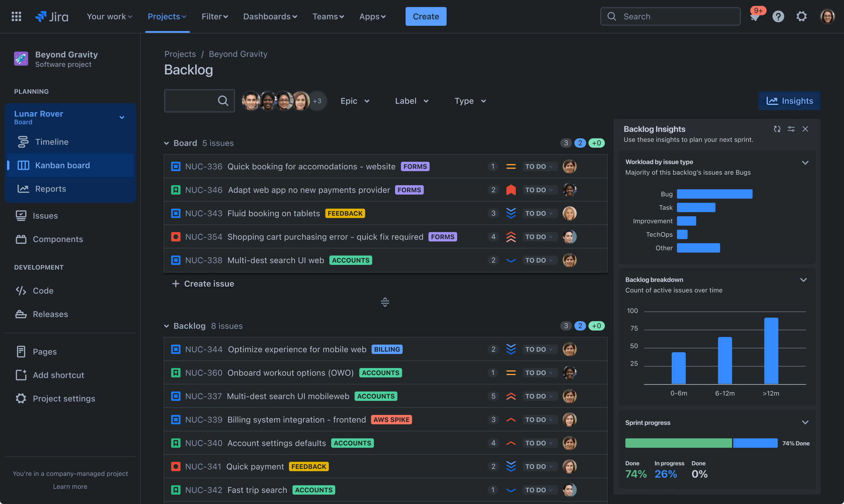Open the Label filter dropdown
The width and height of the screenshot is (844, 504).
tap(412, 100)
